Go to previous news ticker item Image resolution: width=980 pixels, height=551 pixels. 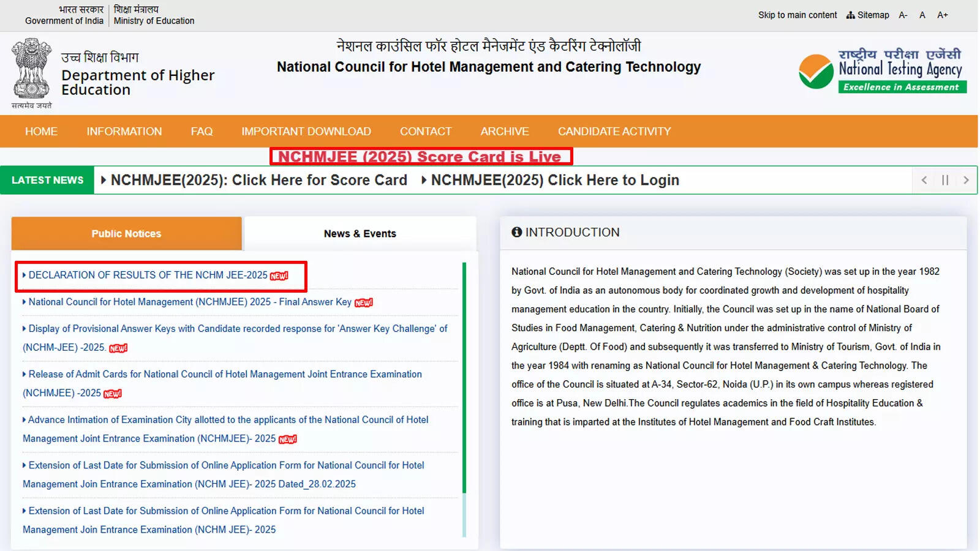pyautogui.click(x=924, y=180)
